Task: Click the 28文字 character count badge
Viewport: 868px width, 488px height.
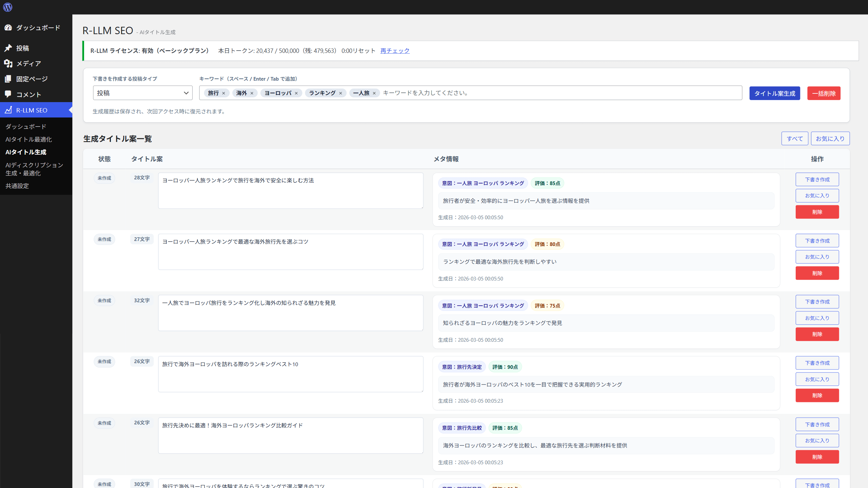Action: 142,178
